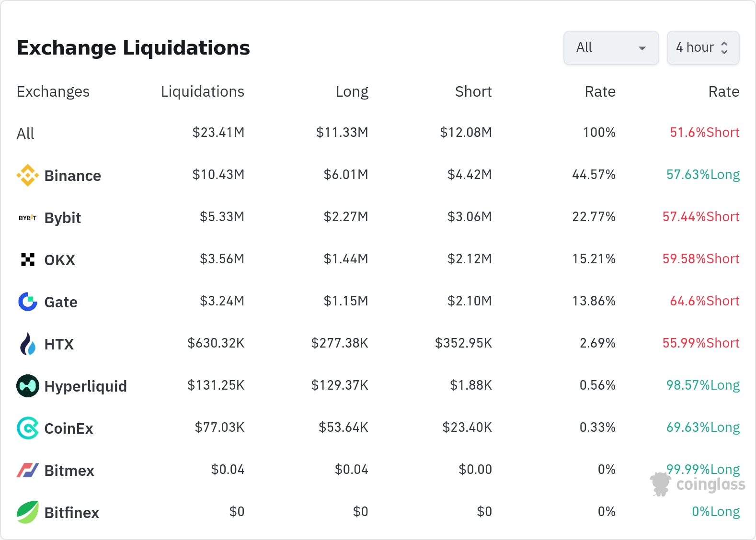
Task: Sort by the Liquidations column header
Action: tap(202, 91)
